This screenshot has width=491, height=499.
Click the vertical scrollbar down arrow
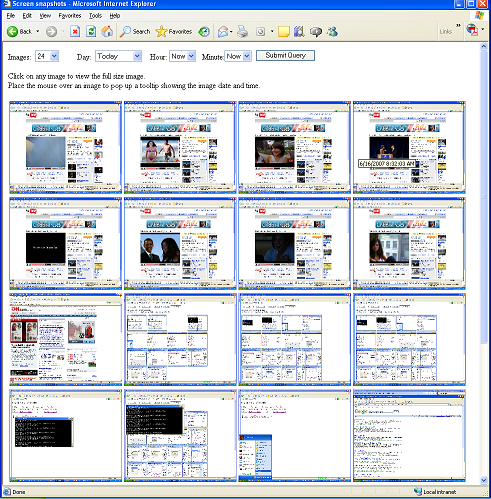coord(484,480)
